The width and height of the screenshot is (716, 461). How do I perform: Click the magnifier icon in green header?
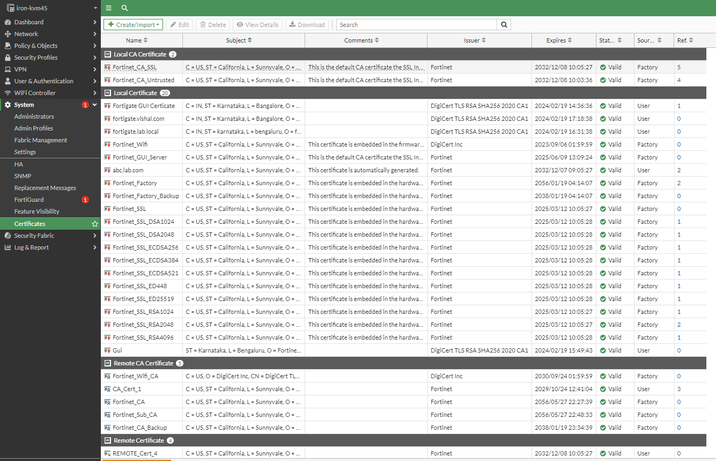[x=123, y=7]
